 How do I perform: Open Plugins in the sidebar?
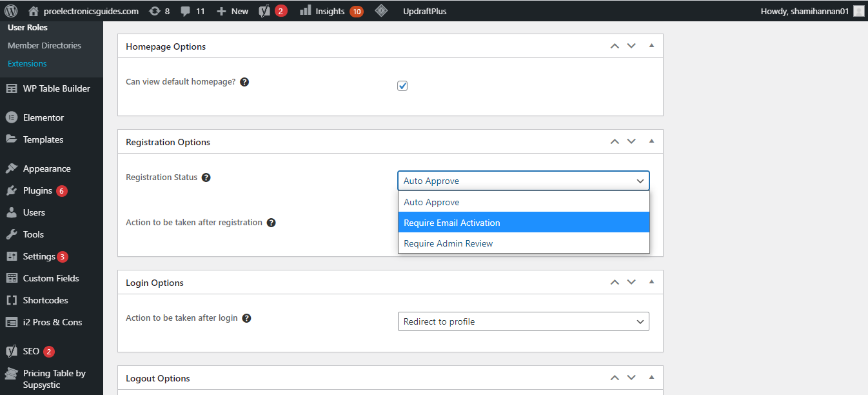click(37, 190)
